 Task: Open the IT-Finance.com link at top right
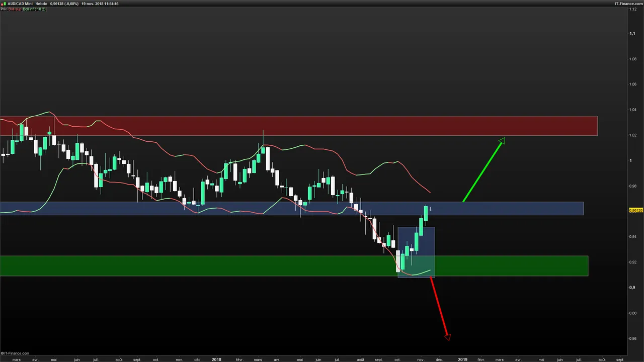click(629, 4)
